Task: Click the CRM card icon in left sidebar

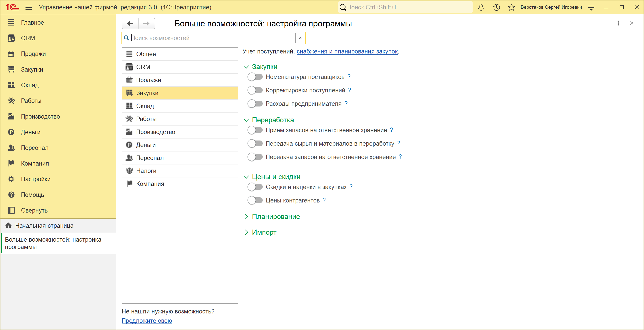Action: [x=11, y=38]
